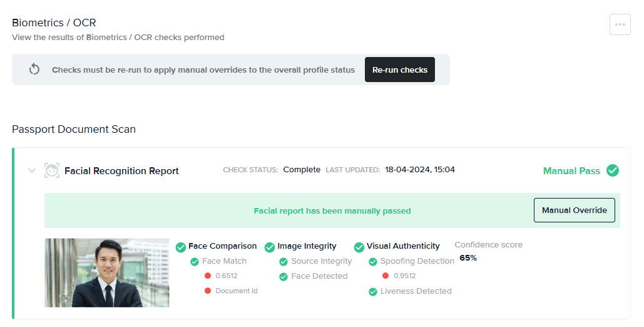The height and width of the screenshot is (327, 644).
Task: Click the Manual Pass green checkmark icon
Action: tap(613, 170)
